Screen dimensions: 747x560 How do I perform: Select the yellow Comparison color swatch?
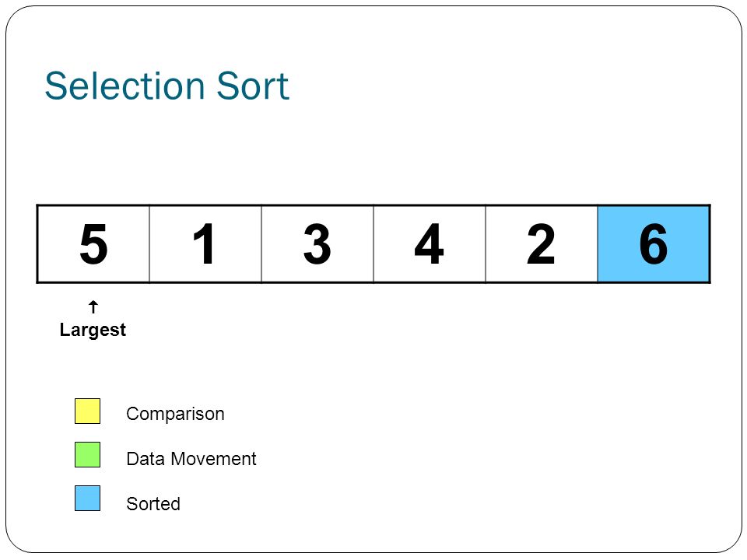click(x=88, y=411)
